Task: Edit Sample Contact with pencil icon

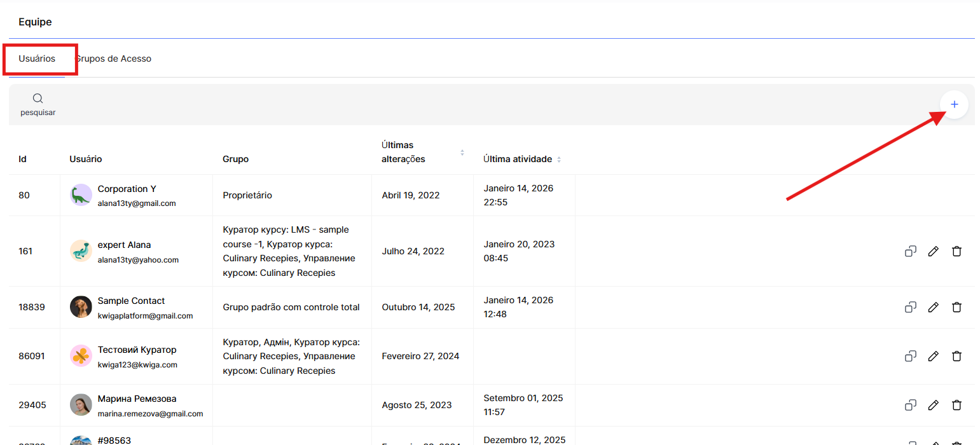Action: (933, 307)
